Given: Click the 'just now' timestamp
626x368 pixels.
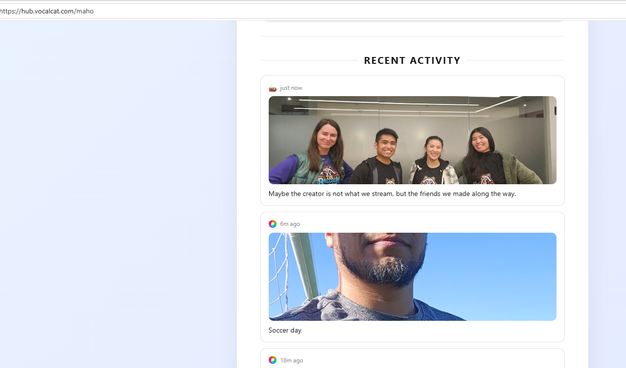Looking at the screenshot, I should [x=291, y=88].
